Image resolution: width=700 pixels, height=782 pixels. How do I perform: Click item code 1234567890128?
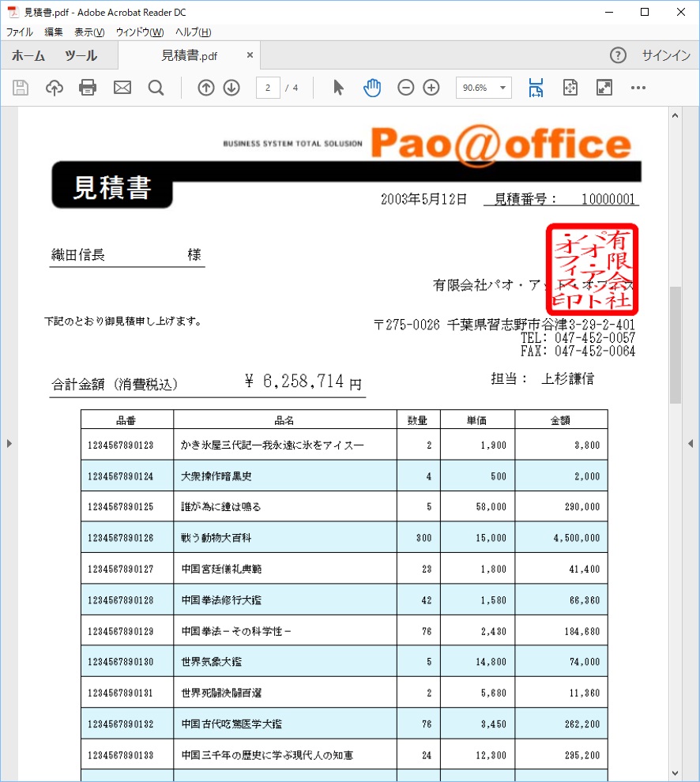coord(121,600)
